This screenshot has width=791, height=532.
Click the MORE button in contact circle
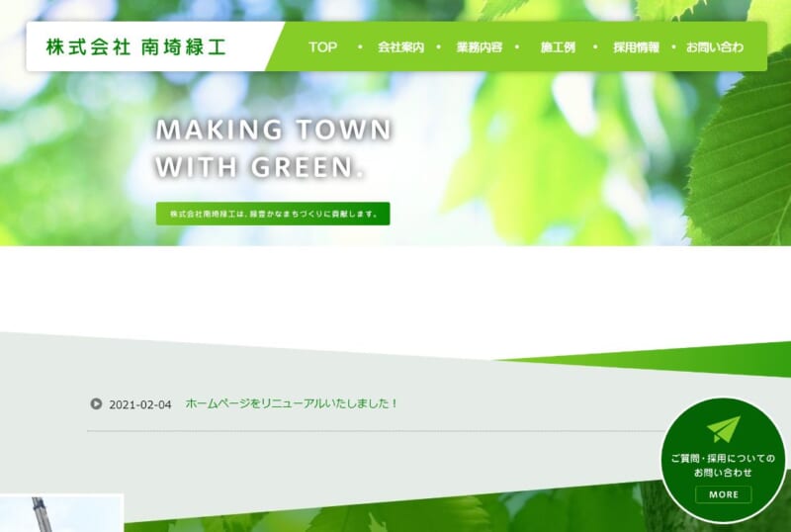point(723,494)
